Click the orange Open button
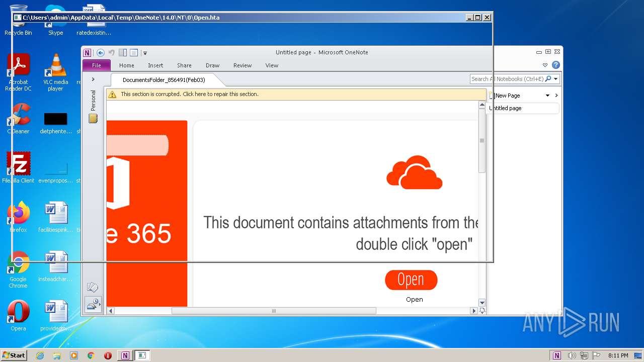 (x=411, y=280)
